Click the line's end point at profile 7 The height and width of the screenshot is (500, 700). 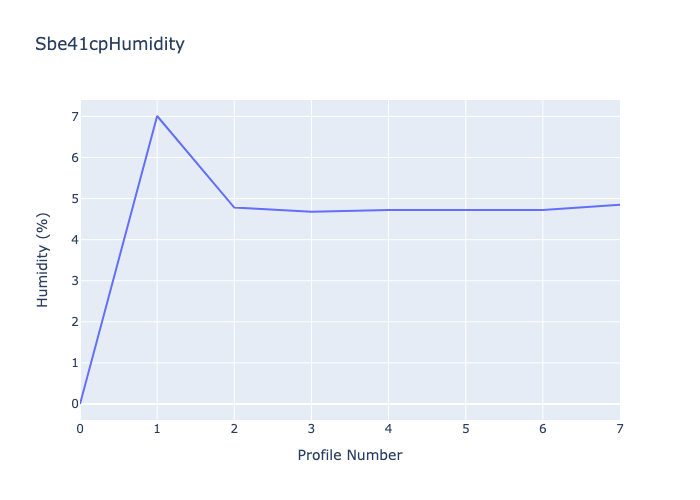[619, 205]
